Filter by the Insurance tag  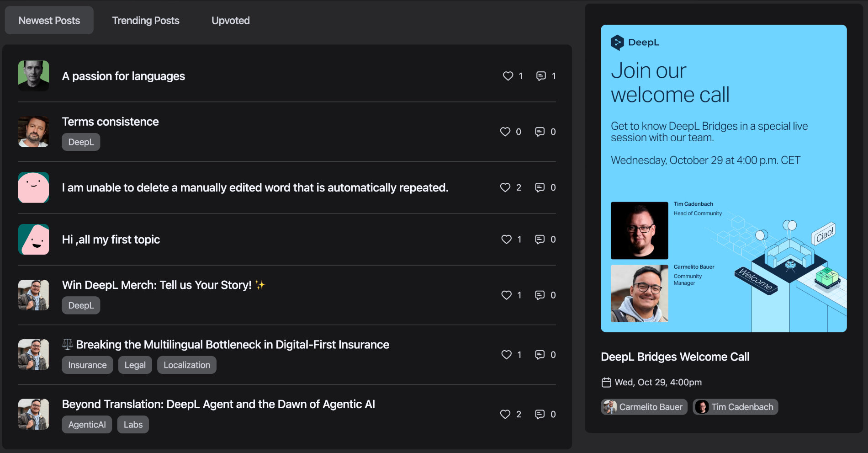[87, 365]
